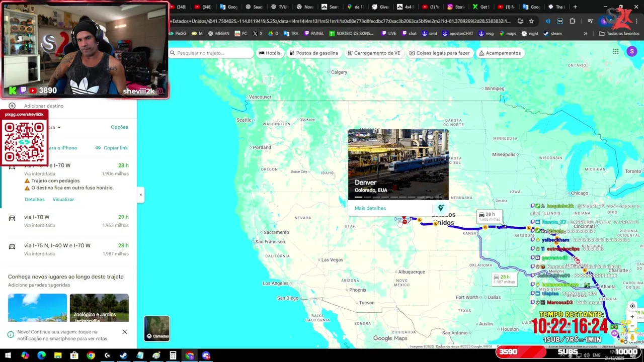644x362 pixels.
Task: Open the apostasCHAT bookmark
Action: [457, 34]
